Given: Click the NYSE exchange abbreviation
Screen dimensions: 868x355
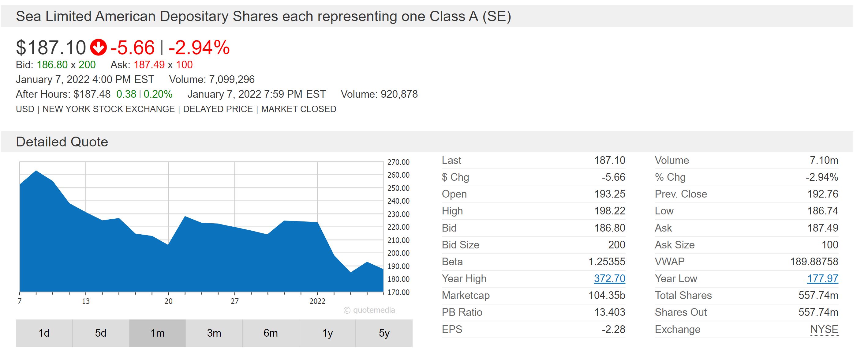Looking at the screenshot, I should point(824,329).
